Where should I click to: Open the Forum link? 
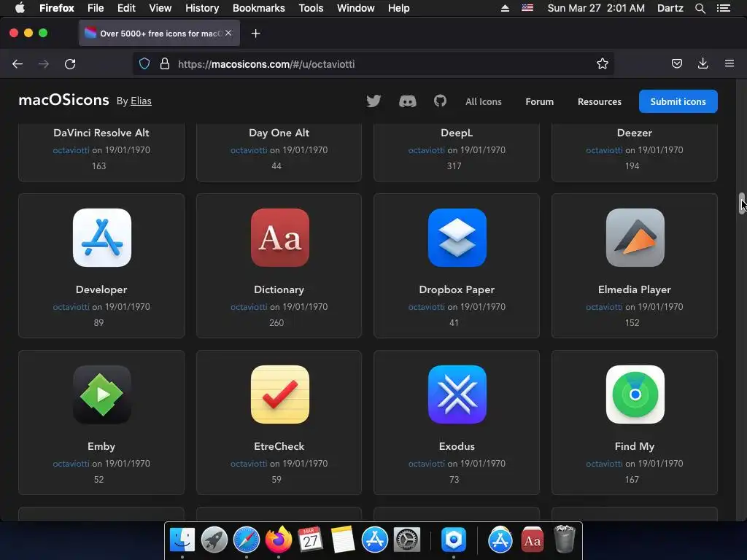point(539,101)
